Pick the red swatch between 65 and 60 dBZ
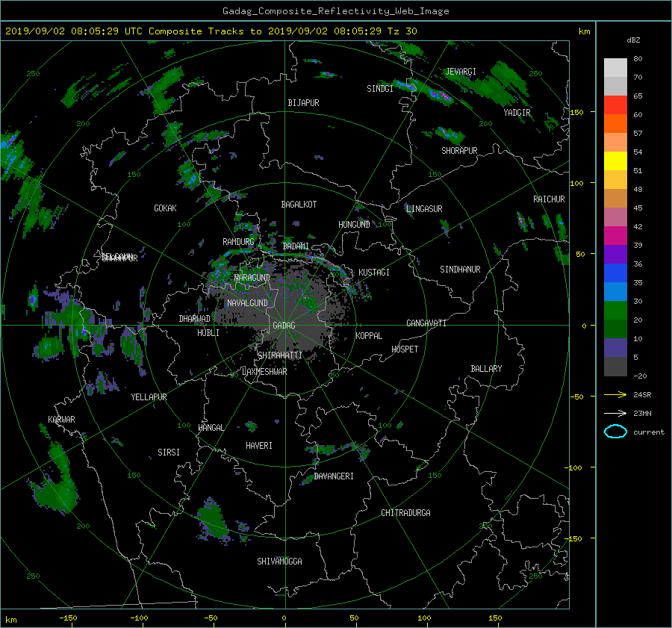Image resolution: width=672 pixels, height=628 pixels. (x=615, y=105)
